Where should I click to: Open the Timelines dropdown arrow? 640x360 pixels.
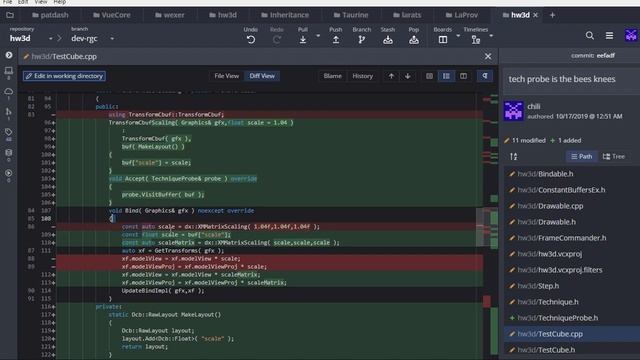[x=491, y=36]
